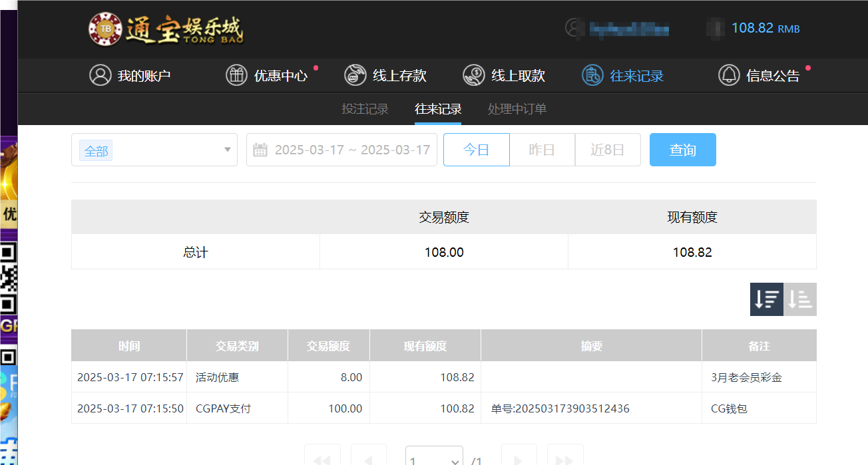Switch to the 投注记录 tab
The width and height of the screenshot is (868, 465).
(x=365, y=108)
